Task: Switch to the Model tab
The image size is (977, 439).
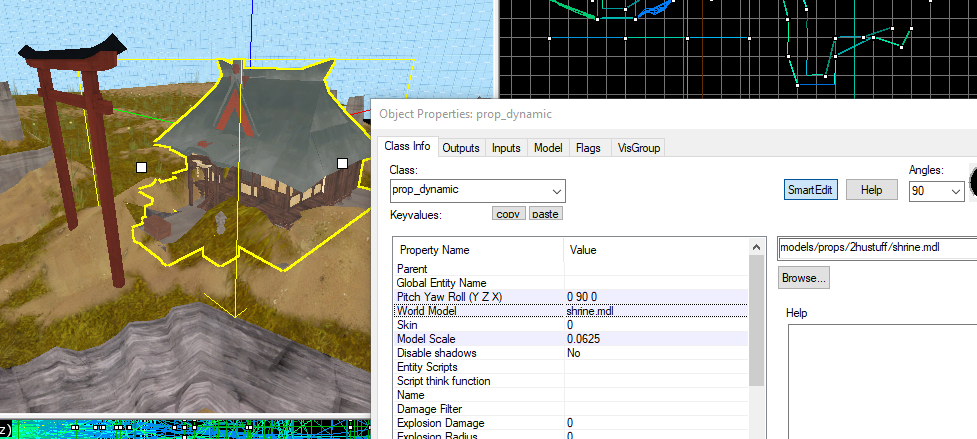Action: click(x=548, y=148)
